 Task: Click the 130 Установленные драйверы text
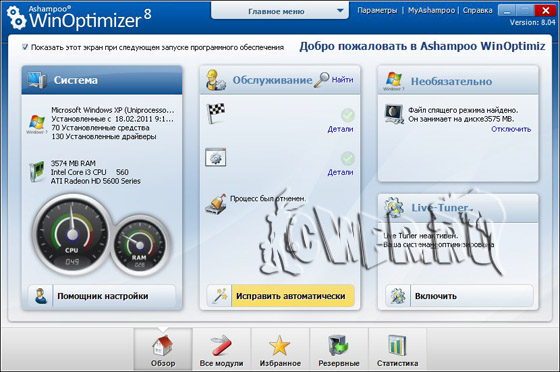pos(104,136)
